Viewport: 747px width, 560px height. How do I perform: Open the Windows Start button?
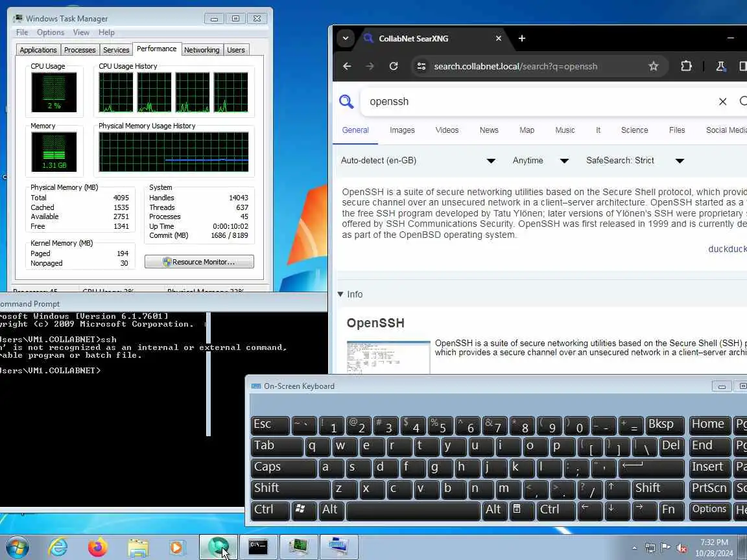pos(18,547)
